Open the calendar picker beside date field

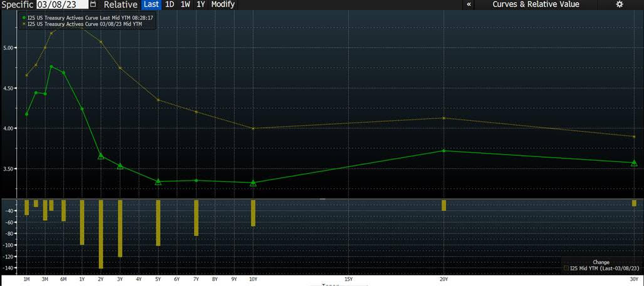(x=93, y=4)
